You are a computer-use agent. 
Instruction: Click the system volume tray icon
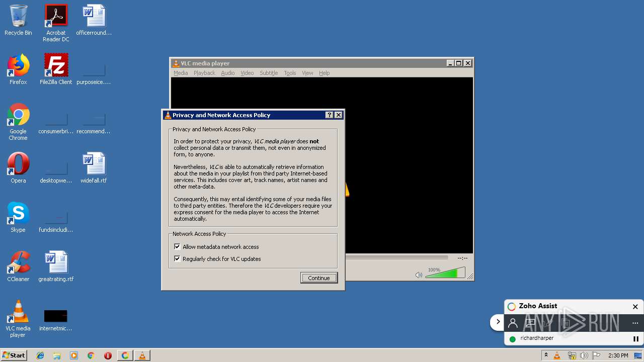(x=584, y=355)
